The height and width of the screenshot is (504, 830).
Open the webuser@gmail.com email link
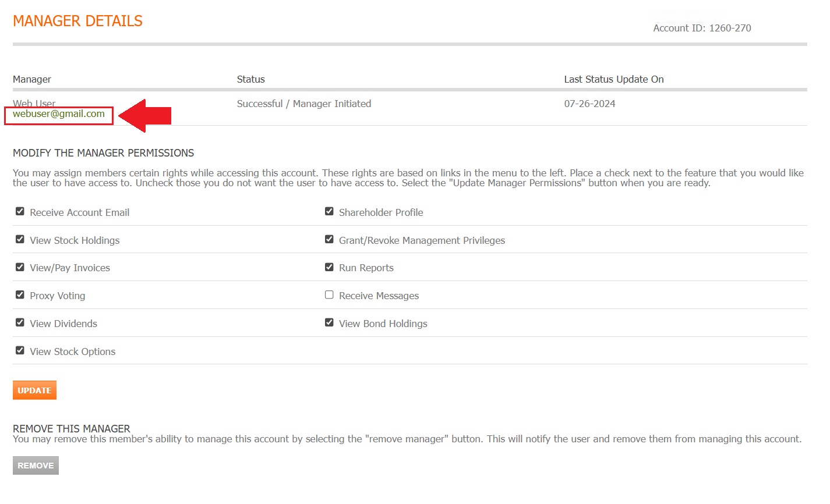point(59,114)
